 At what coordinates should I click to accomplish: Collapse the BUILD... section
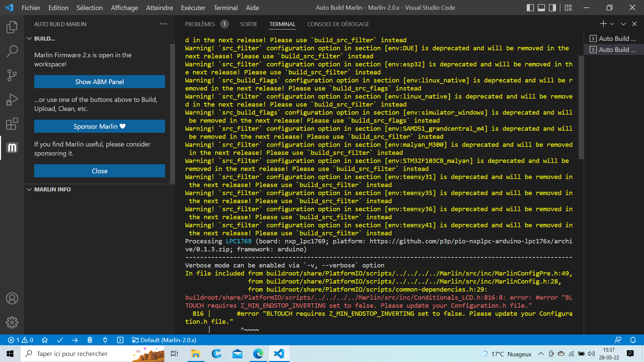click(x=29, y=39)
